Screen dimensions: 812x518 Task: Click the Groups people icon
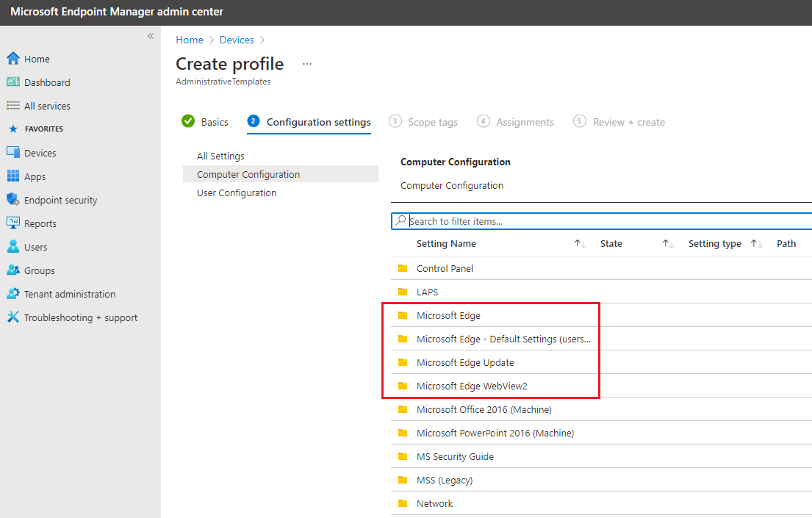point(13,270)
